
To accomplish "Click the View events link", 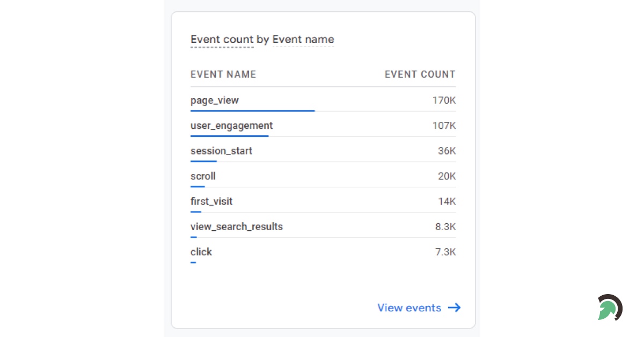I will coord(409,307).
